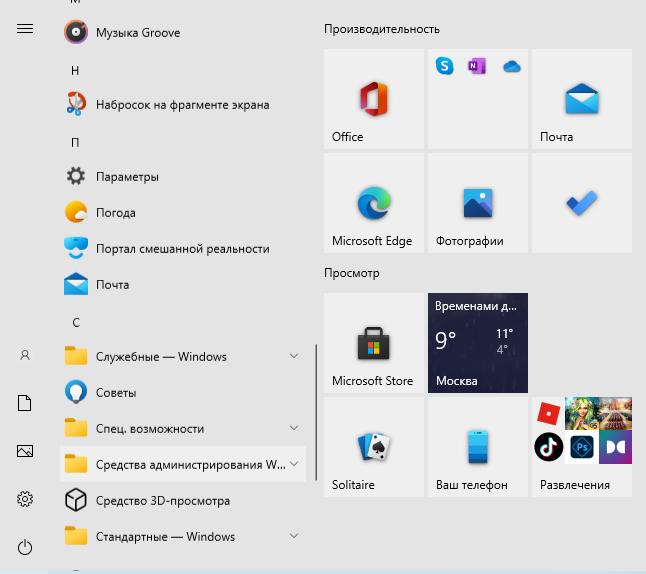Expand Спец. возможности folder chevron
The width and height of the screenshot is (646, 574).
coord(294,428)
